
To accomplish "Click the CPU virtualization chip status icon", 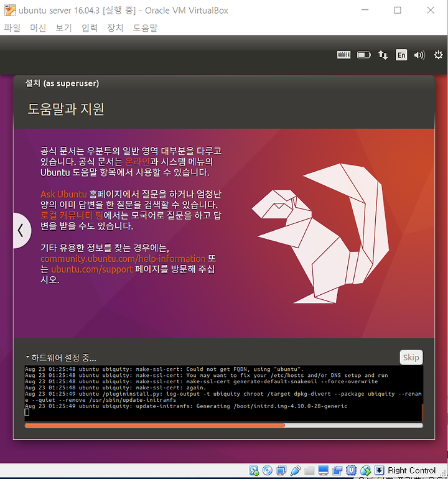I will click(352, 470).
